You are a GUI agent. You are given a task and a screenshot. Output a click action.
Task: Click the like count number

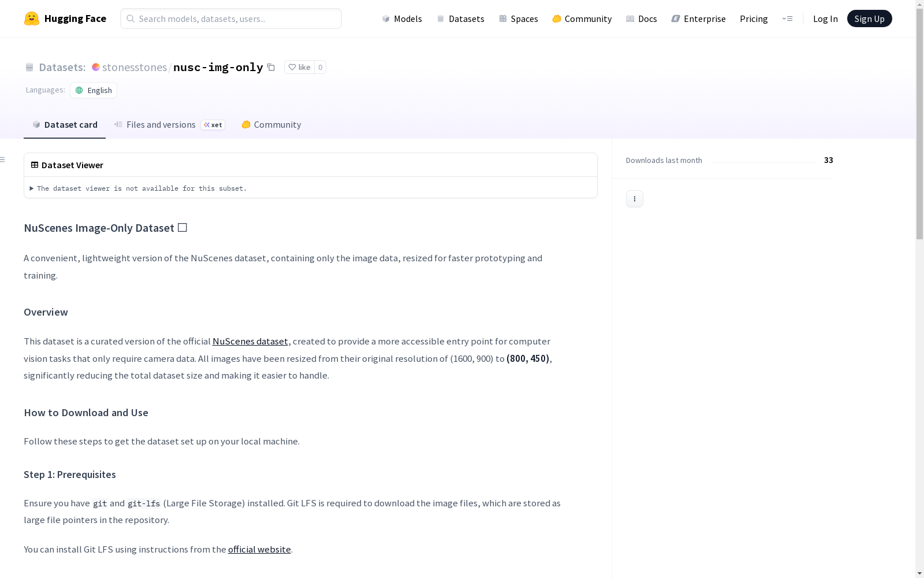coord(321,67)
